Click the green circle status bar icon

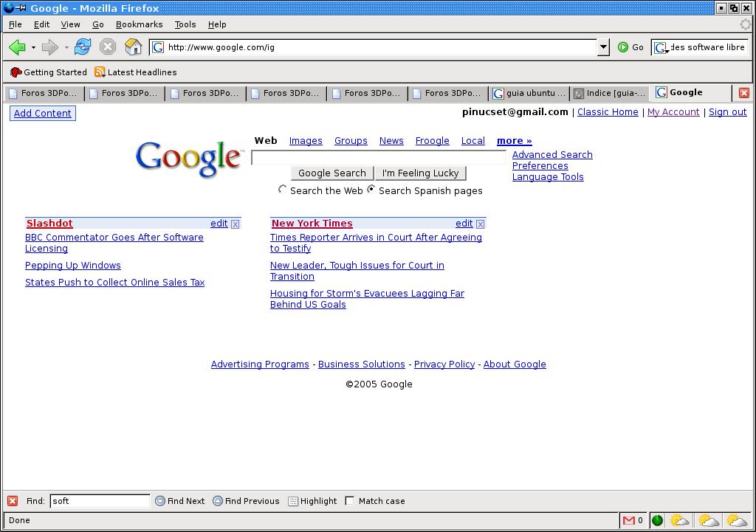[x=657, y=520]
